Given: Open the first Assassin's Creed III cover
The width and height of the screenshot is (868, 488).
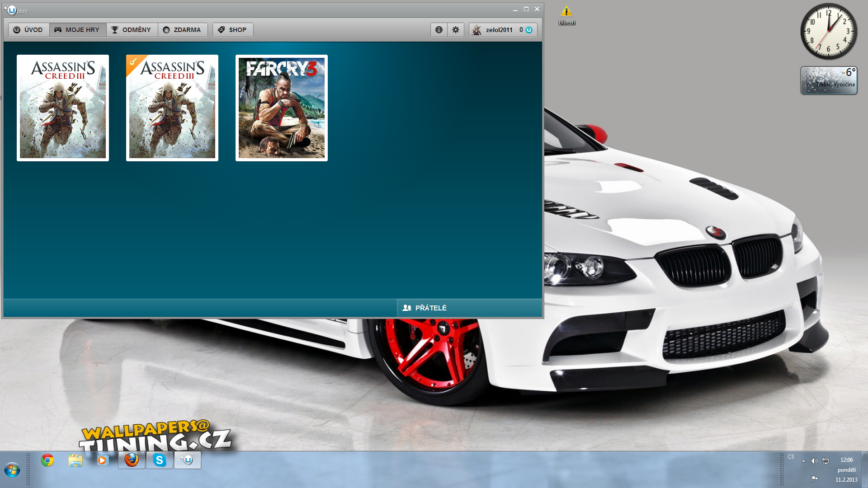Looking at the screenshot, I should click(63, 108).
